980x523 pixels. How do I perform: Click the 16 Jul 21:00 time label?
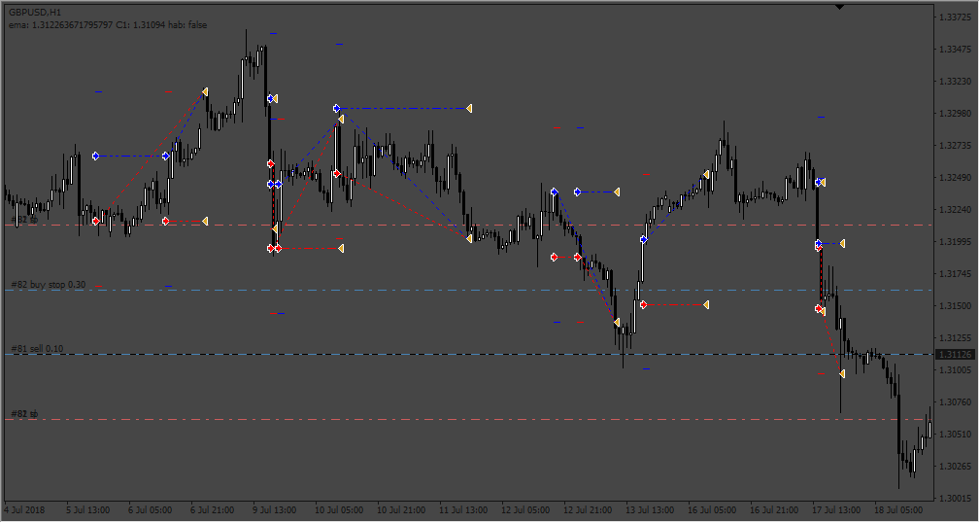tap(774, 509)
